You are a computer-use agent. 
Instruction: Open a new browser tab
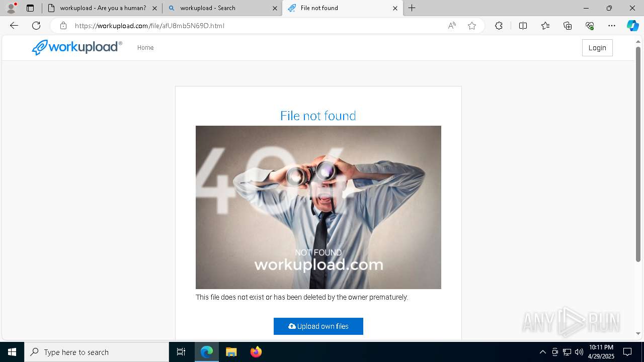[412, 8]
